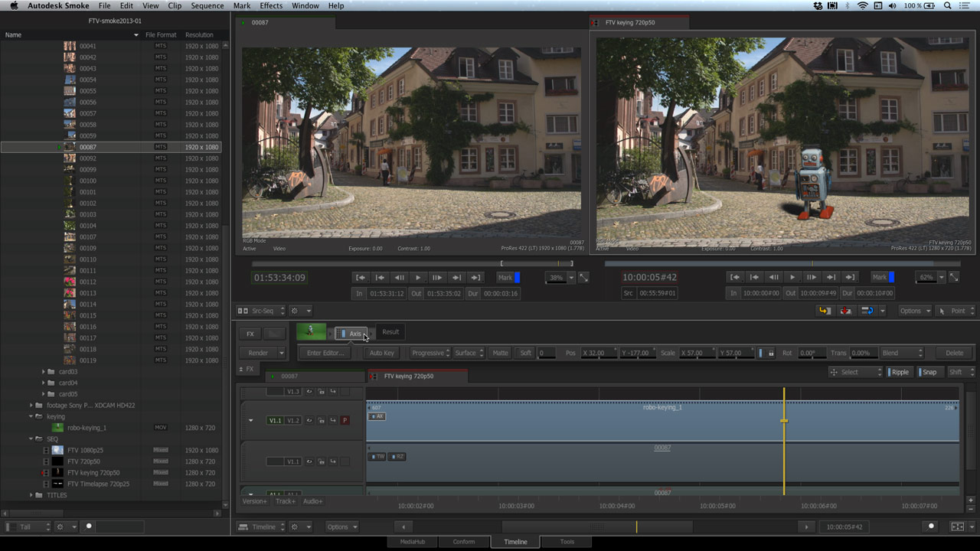Image resolution: width=980 pixels, height=551 pixels.
Task: Toggle the Snap button
Action: pos(929,372)
